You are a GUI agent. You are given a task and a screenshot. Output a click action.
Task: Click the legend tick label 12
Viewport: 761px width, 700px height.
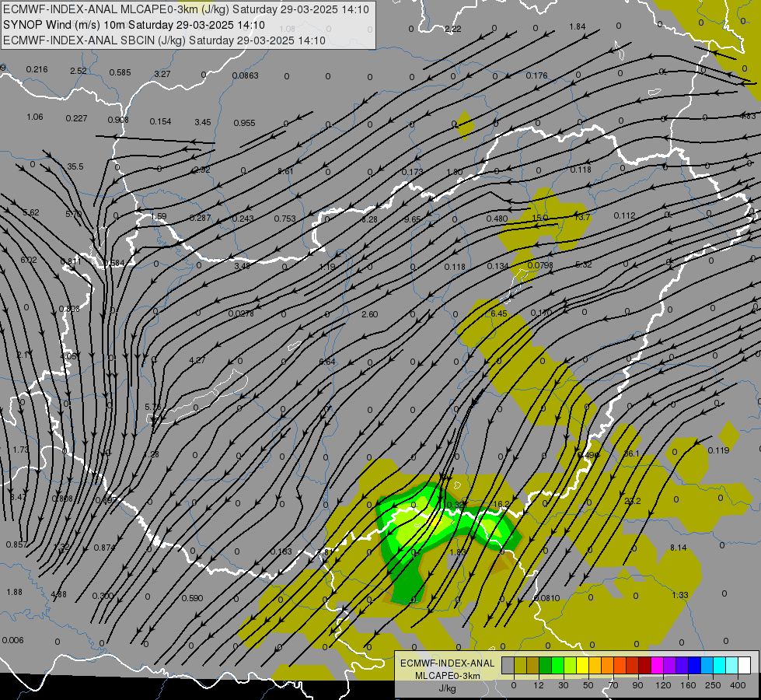[x=538, y=685]
